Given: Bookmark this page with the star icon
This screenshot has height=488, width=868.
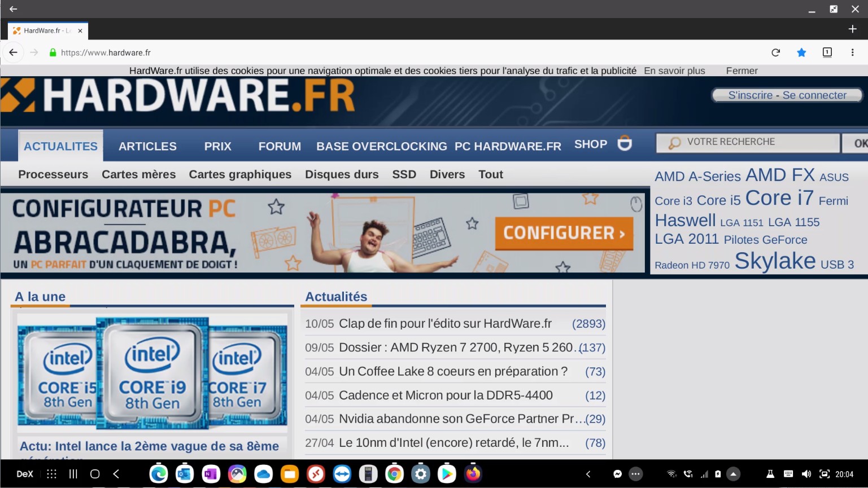Looking at the screenshot, I should coord(801,52).
